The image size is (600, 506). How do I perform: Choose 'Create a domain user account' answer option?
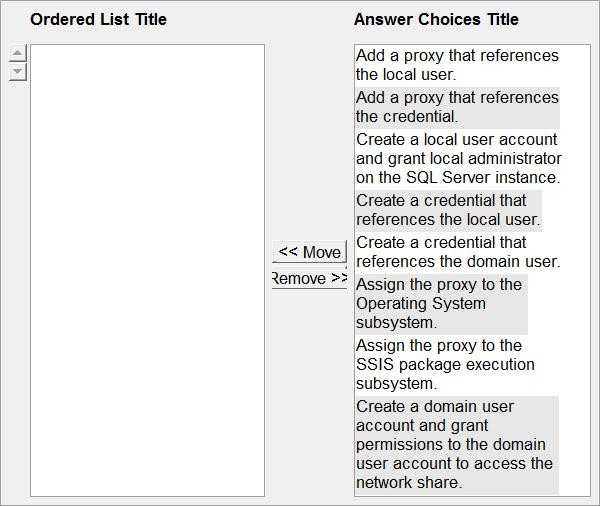pos(457,445)
